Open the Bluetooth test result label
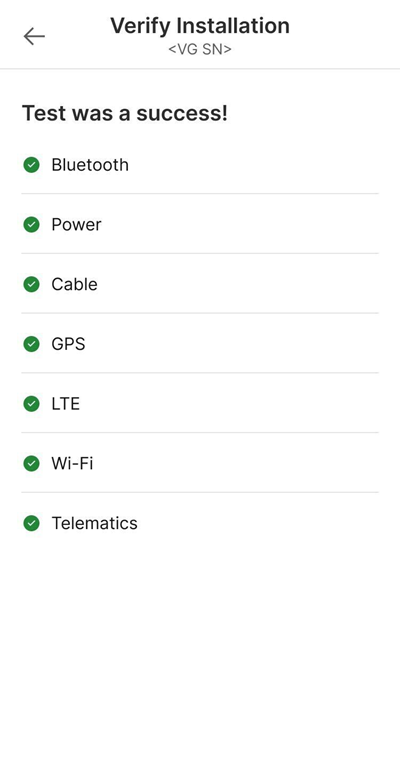400x783 pixels. (90, 165)
